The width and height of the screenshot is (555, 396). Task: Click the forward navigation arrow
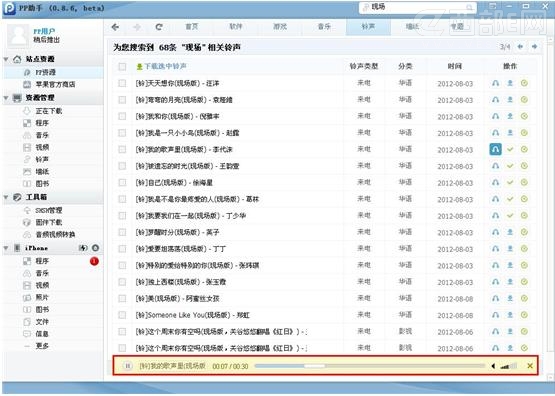[137, 27]
